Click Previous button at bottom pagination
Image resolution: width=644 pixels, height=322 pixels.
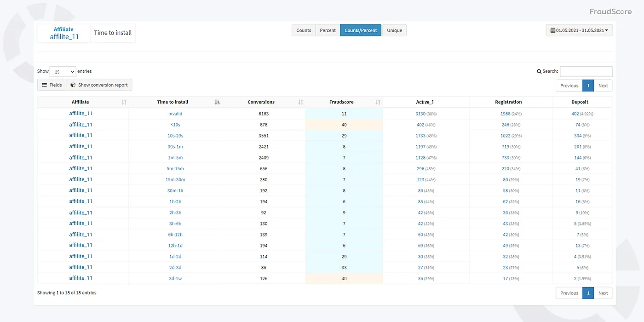click(569, 293)
